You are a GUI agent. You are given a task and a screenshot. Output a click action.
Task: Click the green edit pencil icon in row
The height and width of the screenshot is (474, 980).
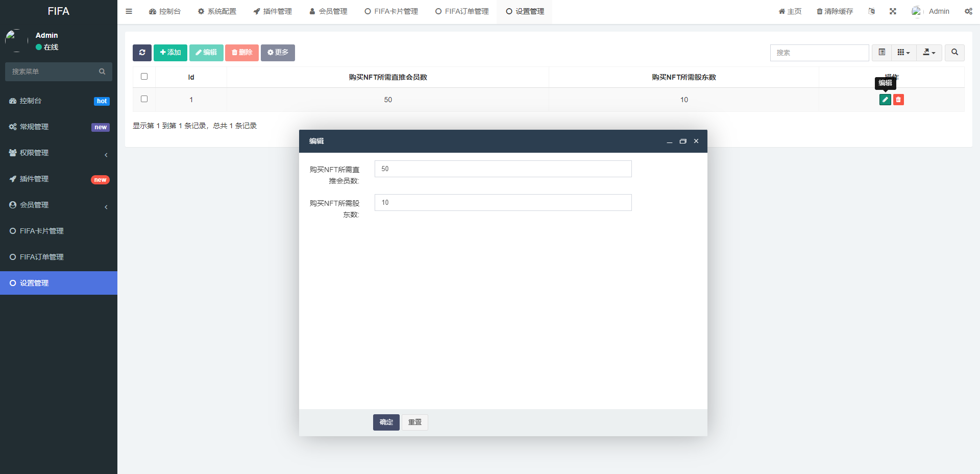pyautogui.click(x=885, y=100)
